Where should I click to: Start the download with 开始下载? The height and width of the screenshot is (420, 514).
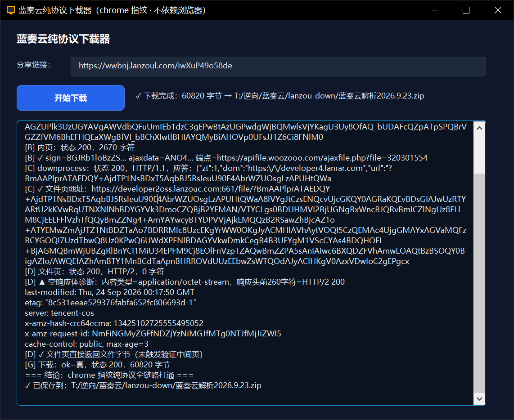click(71, 98)
